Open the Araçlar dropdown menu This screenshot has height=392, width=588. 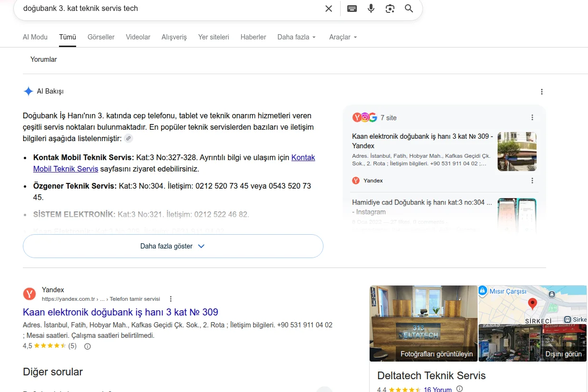coord(343,37)
